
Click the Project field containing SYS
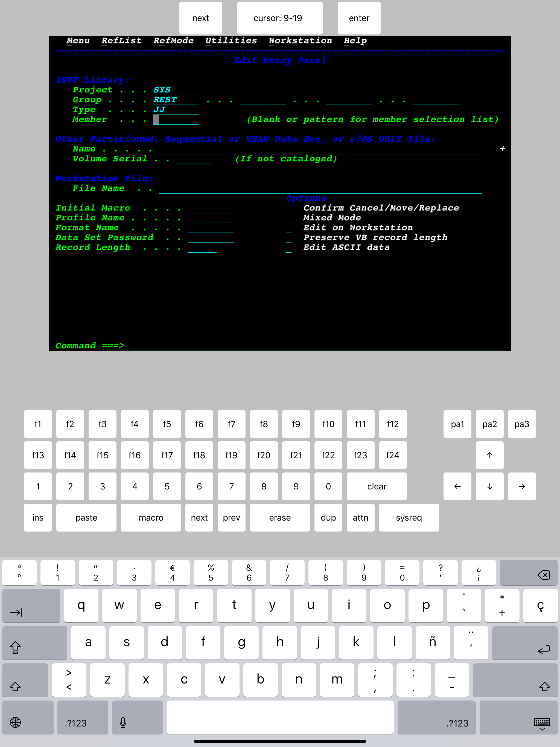click(176, 90)
